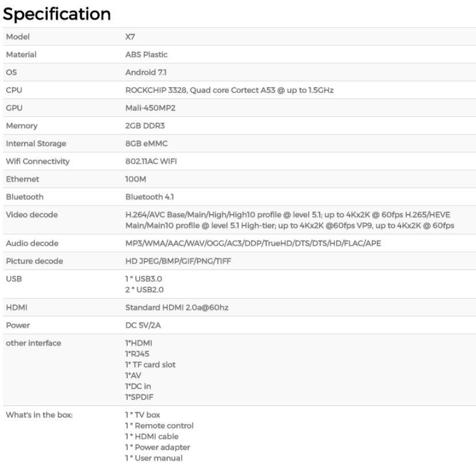Click the 8GB eMMC storage value
Image resolution: width=476 pixels, height=469 pixels.
pos(139,143)
